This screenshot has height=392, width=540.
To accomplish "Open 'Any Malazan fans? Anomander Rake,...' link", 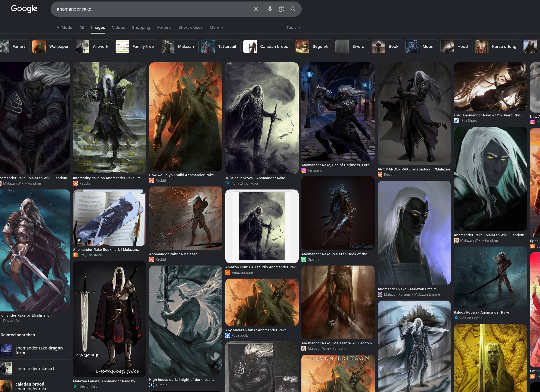I will point(258,330).
